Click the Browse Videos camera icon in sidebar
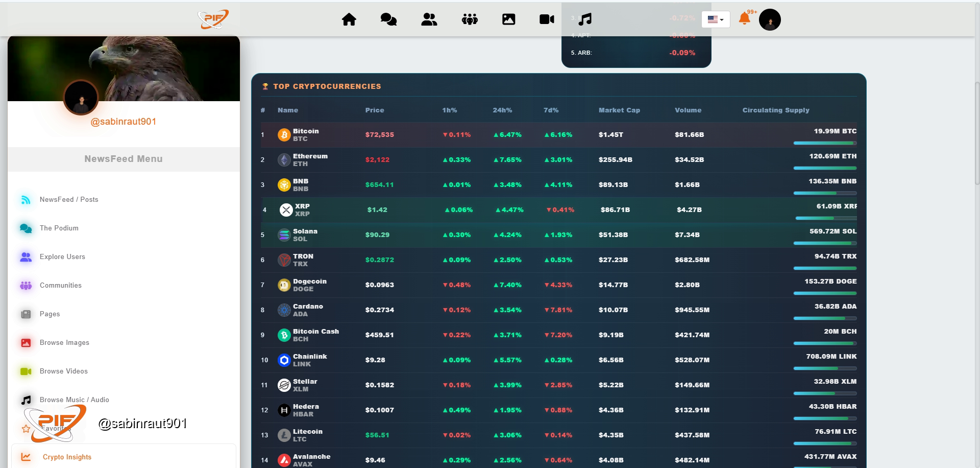 26,371
